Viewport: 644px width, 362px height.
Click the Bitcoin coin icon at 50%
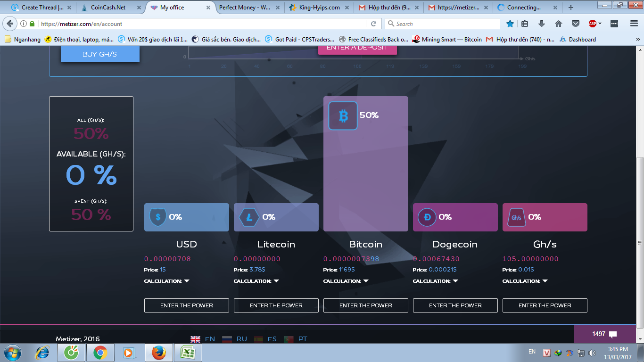pos(343,115)
